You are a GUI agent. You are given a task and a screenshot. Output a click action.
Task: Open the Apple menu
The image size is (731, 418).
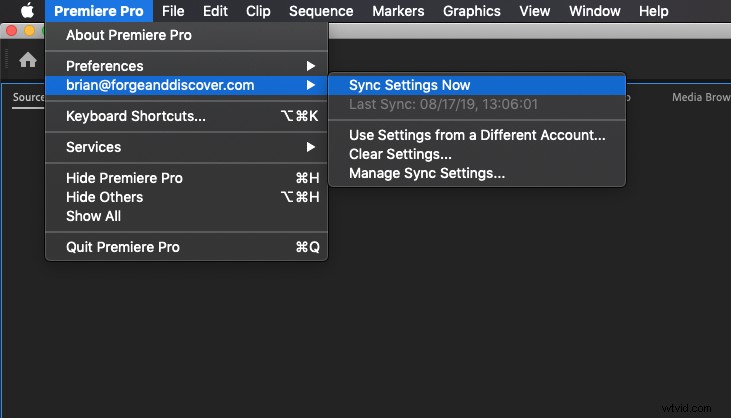click(x=27, y=11)
